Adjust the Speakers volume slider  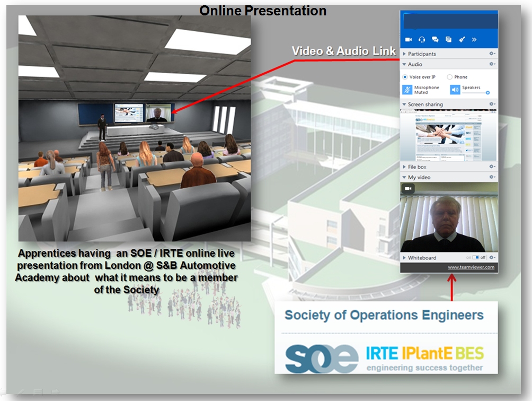click(476, 93)
